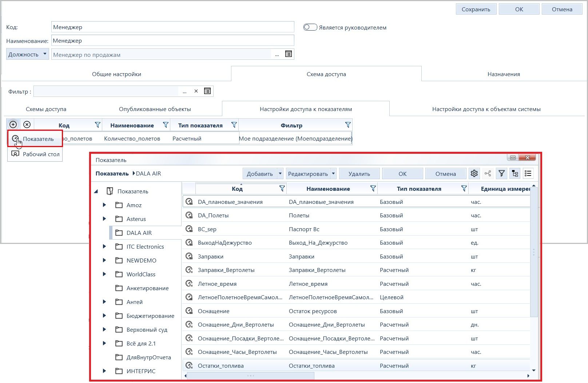Expand the ITC Electronics folder

(x=104, y=246)
